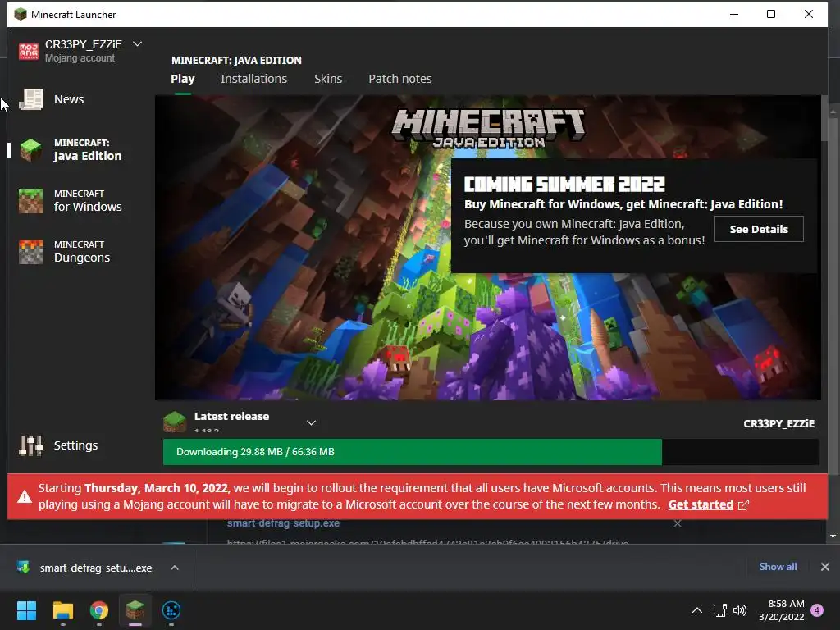Viewport: 840px width, 630px height.
Task: Open Settings label in the sidebar
Action: coord(75,445)
